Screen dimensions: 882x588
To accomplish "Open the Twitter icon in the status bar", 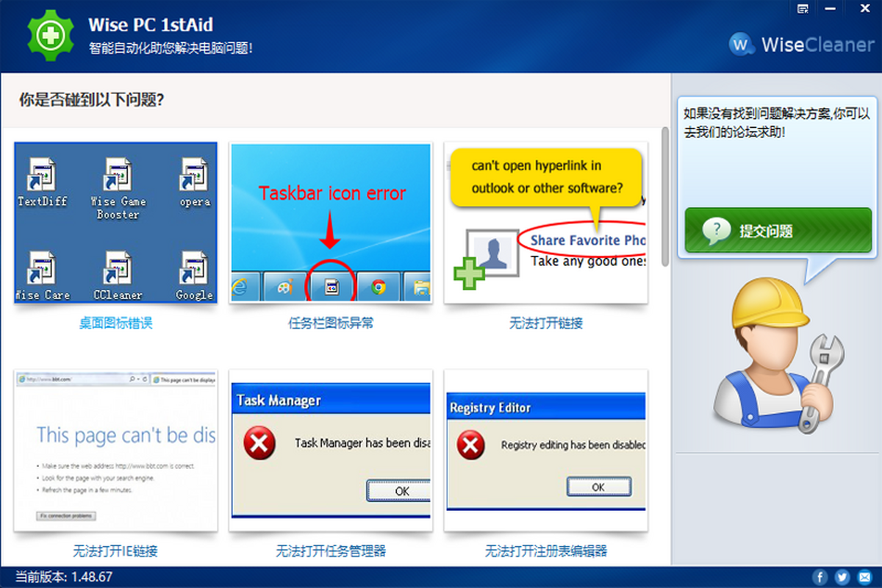I will pos(842,577).
